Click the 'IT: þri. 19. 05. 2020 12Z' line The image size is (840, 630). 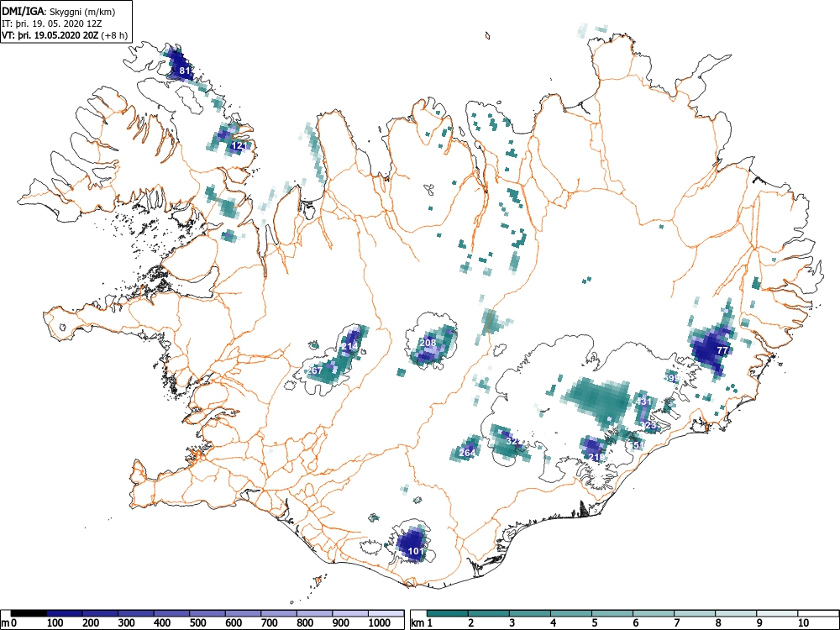point(50,24)
